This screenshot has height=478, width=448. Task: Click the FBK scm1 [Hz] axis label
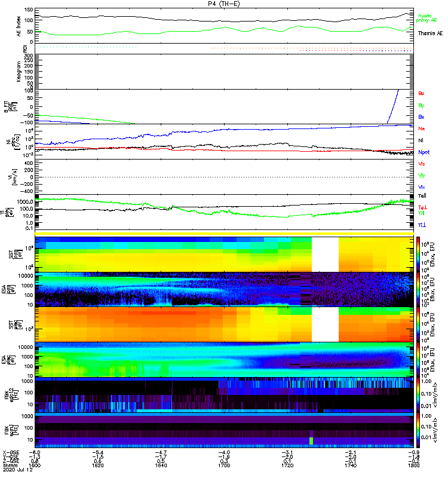pos(11,430)
